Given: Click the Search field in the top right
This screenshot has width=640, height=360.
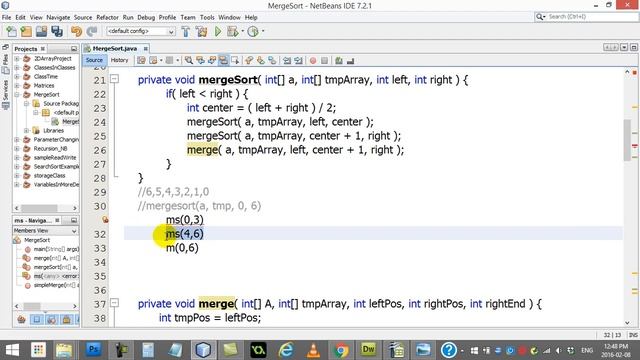Looking at the screenshot, I should tap(587, 17).
